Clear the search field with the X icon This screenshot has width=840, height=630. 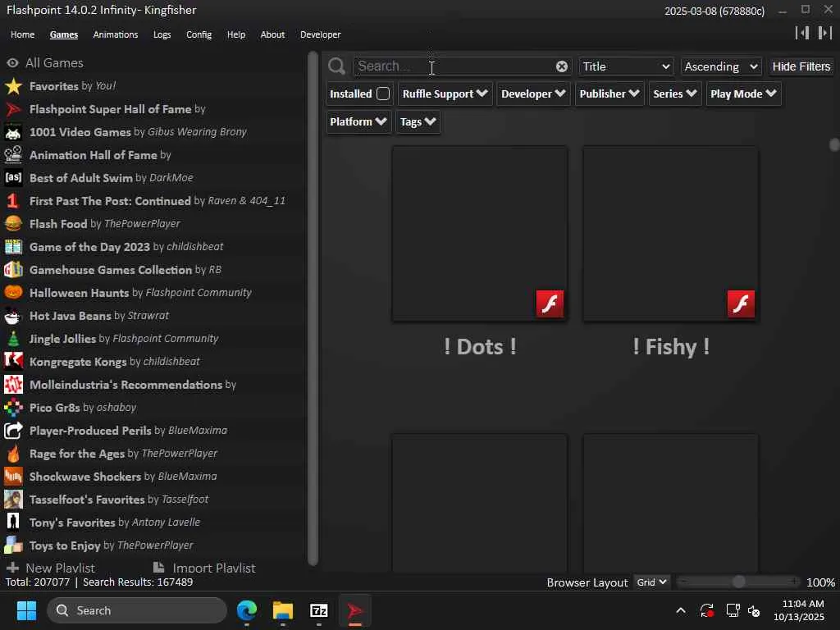561,66
